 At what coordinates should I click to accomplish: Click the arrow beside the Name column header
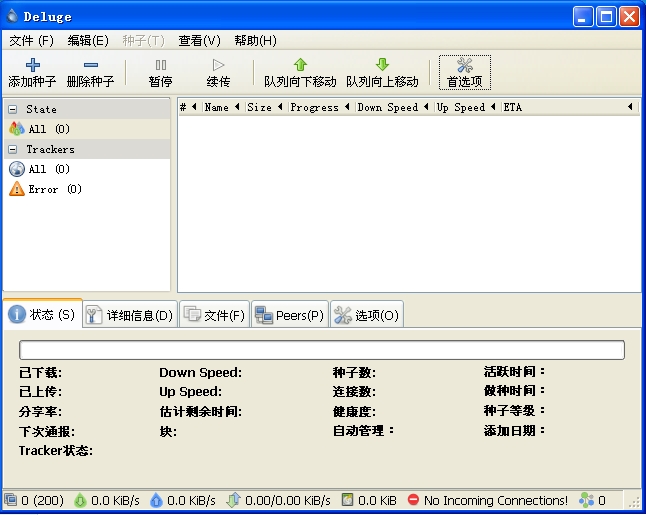click(x=237, y=107)
